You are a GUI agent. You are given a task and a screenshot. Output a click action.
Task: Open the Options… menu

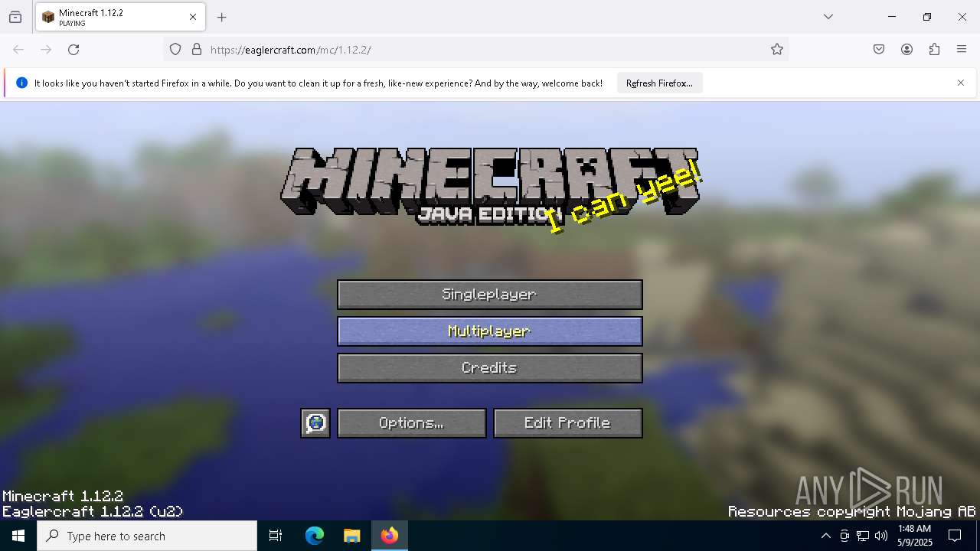(412, 423)
